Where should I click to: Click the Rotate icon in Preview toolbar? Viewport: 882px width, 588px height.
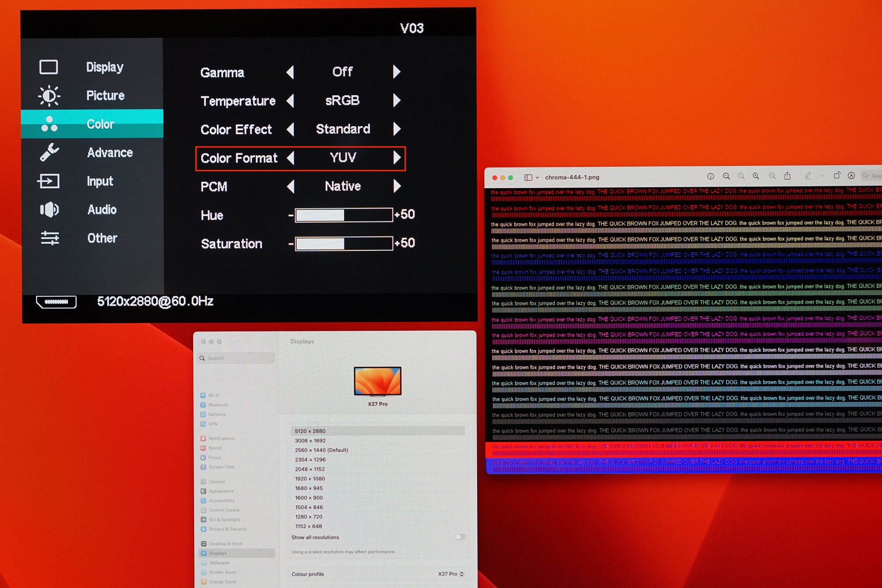[837, 175]
